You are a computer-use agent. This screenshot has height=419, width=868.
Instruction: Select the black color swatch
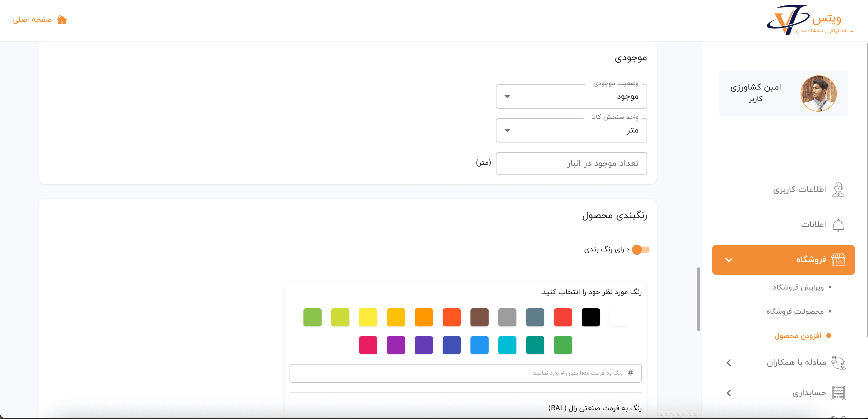pos(590,317)
